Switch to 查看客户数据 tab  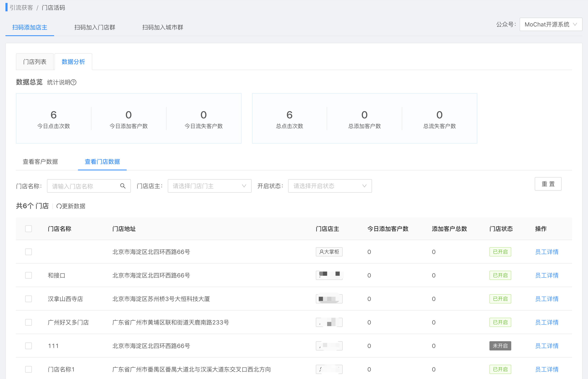point(40,162)
